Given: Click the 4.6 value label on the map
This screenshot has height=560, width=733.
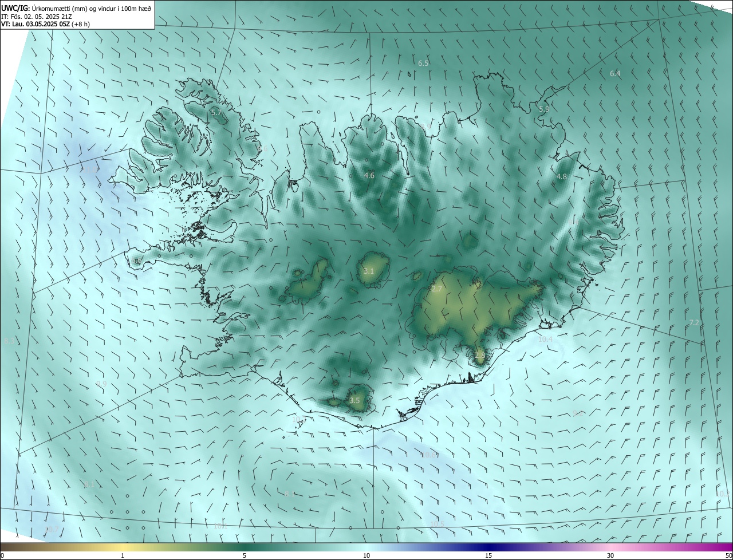Looking at the screenshot, I should click(x=369, y=175).
